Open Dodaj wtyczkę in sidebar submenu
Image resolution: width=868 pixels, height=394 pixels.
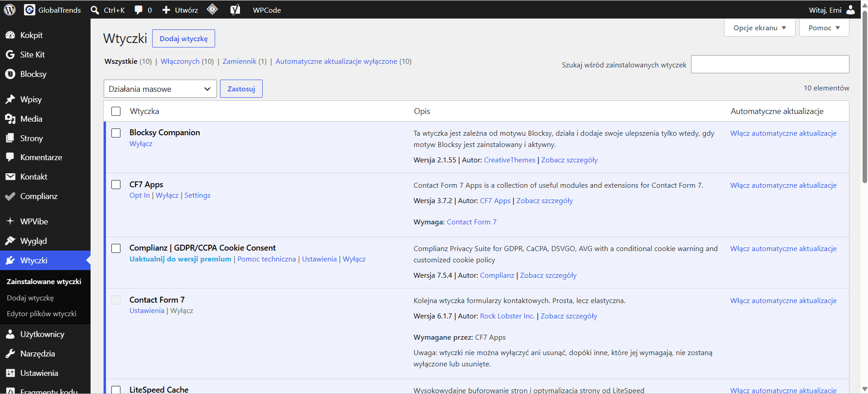[x=30, y=298]
